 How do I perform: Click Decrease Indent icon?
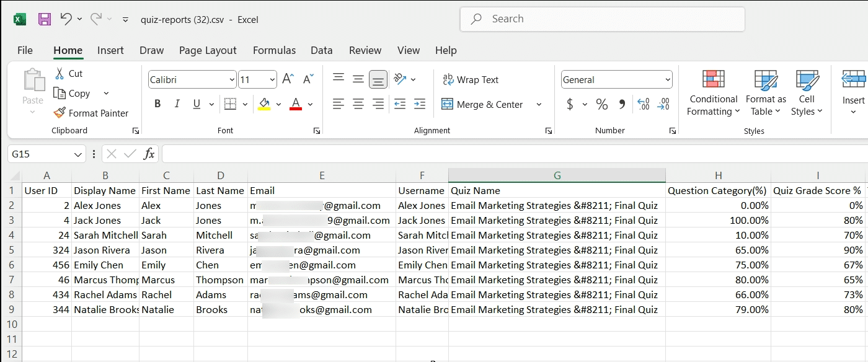[x=400, y=104]
